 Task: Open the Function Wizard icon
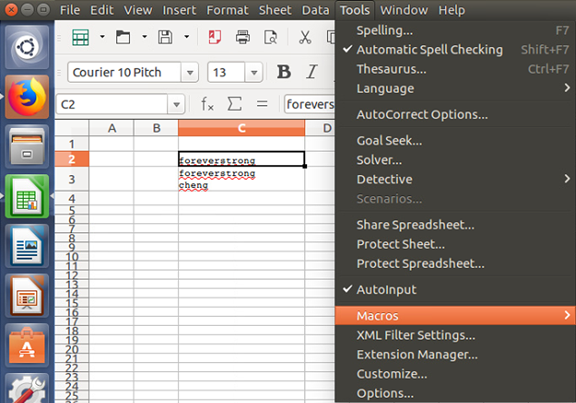(207, 104)
